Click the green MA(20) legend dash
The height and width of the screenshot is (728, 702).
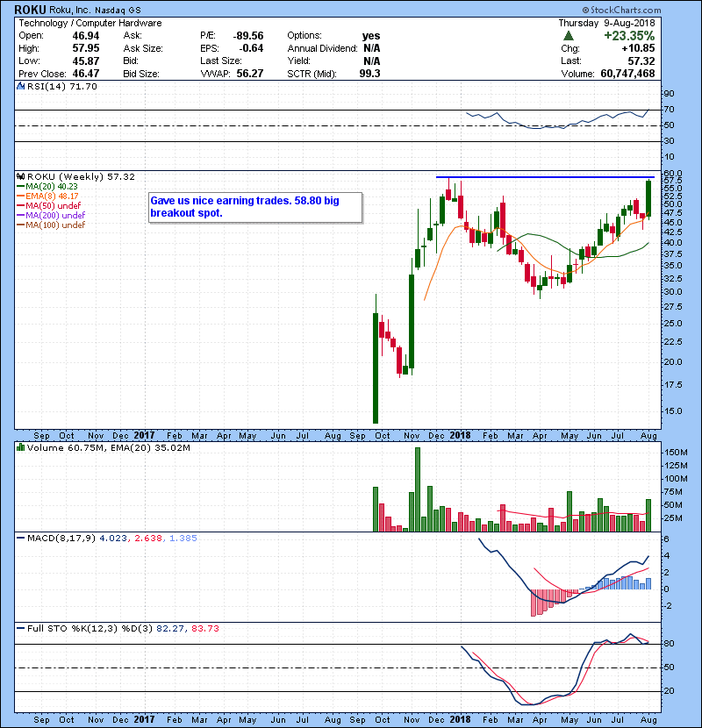pyautogui.click(x=21, y=186)
